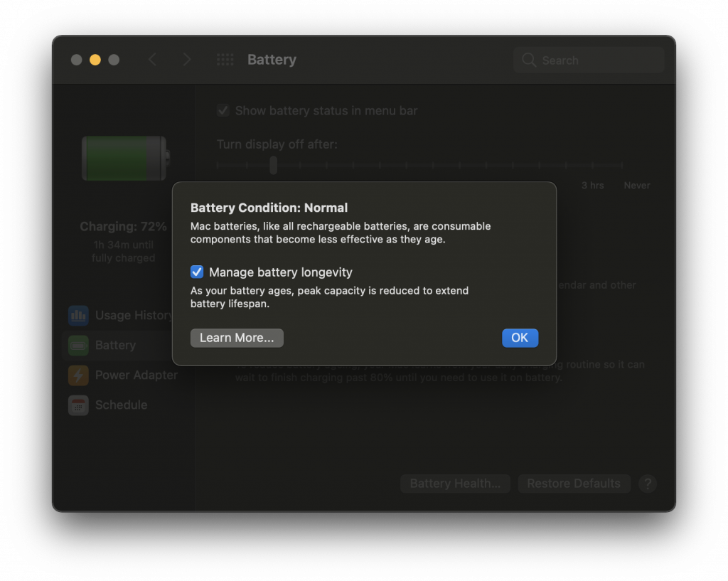Uncheck Manage battery longevity

coord(197,272)
